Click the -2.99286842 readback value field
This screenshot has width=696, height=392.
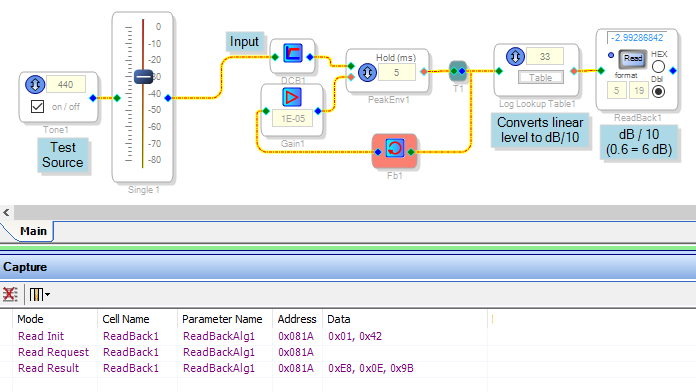[637, 38]
